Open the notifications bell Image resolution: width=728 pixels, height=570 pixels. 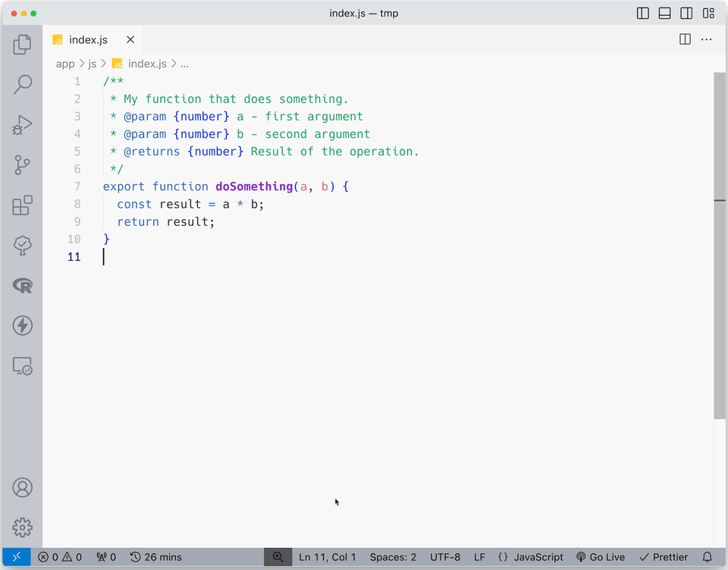click(x=707, y=557)
